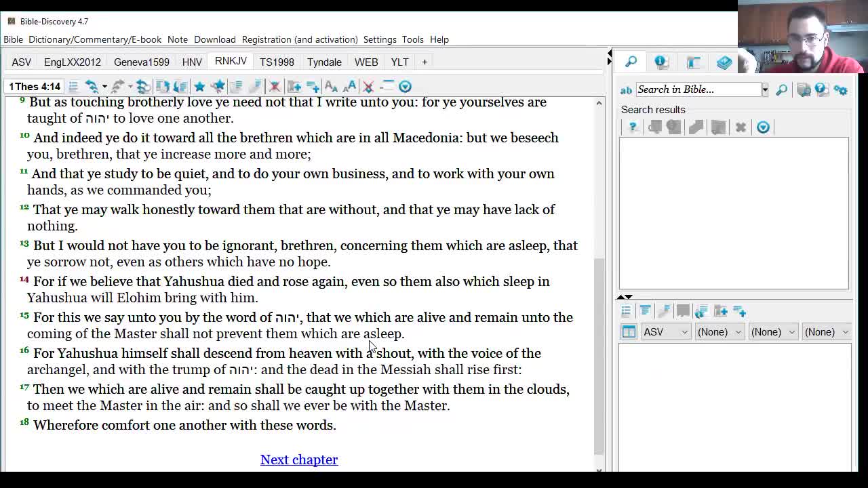Click question mark icon under Search results
This screenshot has width=868, height=488.
click(633, 127)
